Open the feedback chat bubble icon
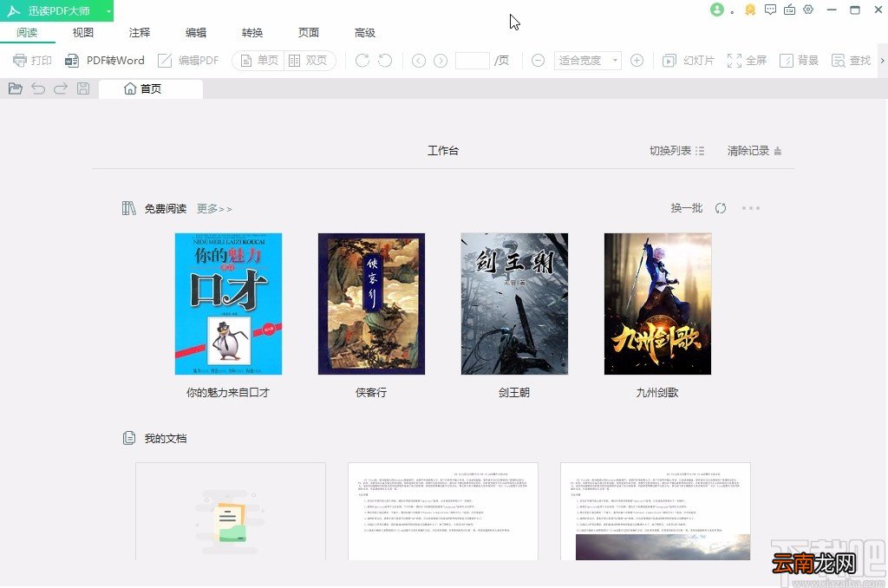This screenshot has width=888, height=588. coord(770,10)
